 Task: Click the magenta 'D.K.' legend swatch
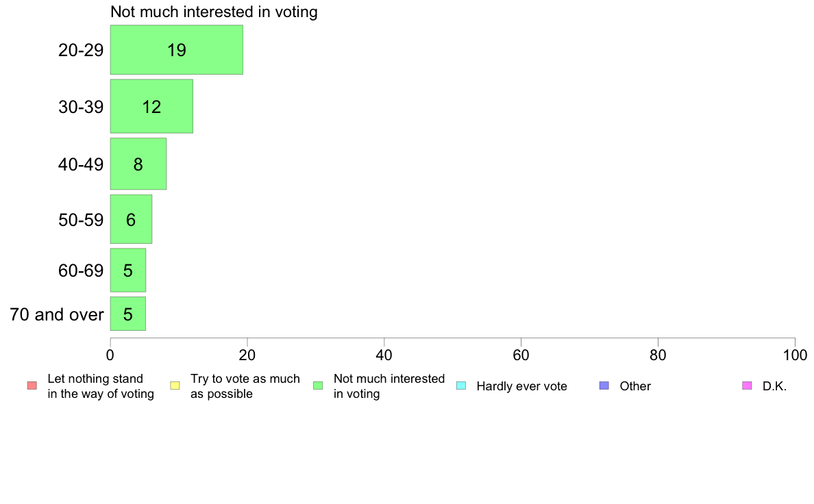[747, 386]
